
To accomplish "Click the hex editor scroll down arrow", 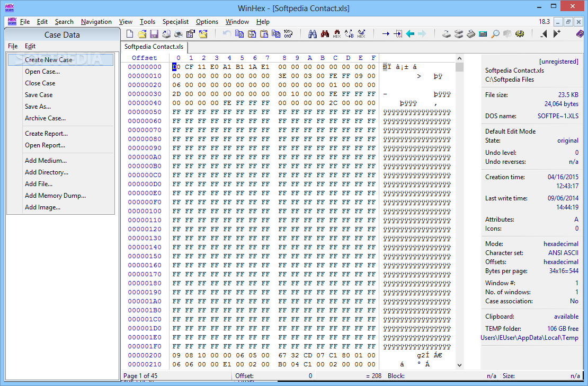I will tap(459, 365).
